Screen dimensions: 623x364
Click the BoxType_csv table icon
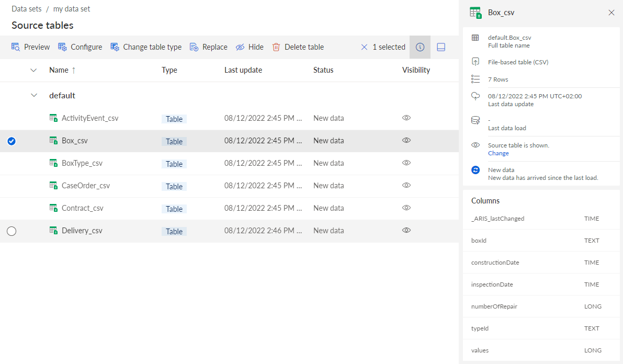pos(53,163)
